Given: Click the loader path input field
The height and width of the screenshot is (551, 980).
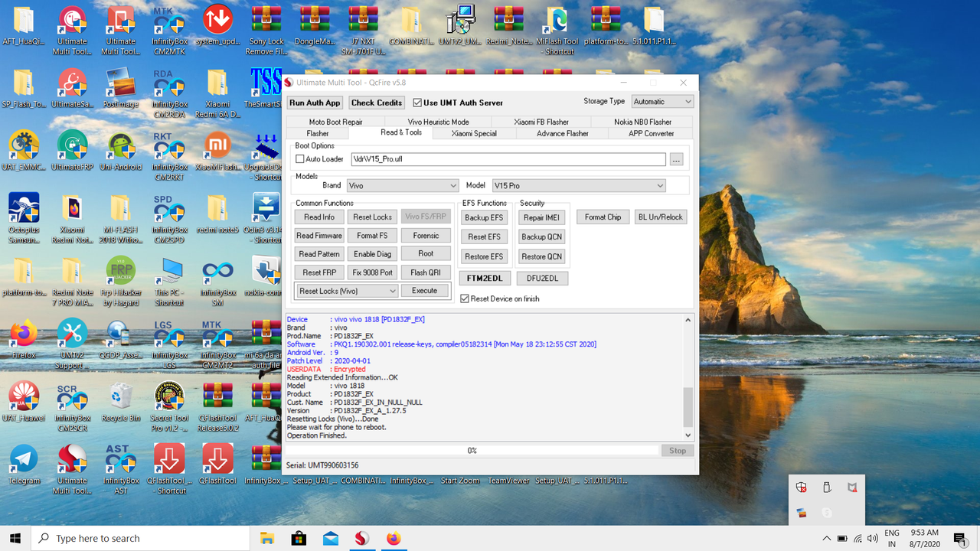Looking at the screenshot, I should coord(508,159).
